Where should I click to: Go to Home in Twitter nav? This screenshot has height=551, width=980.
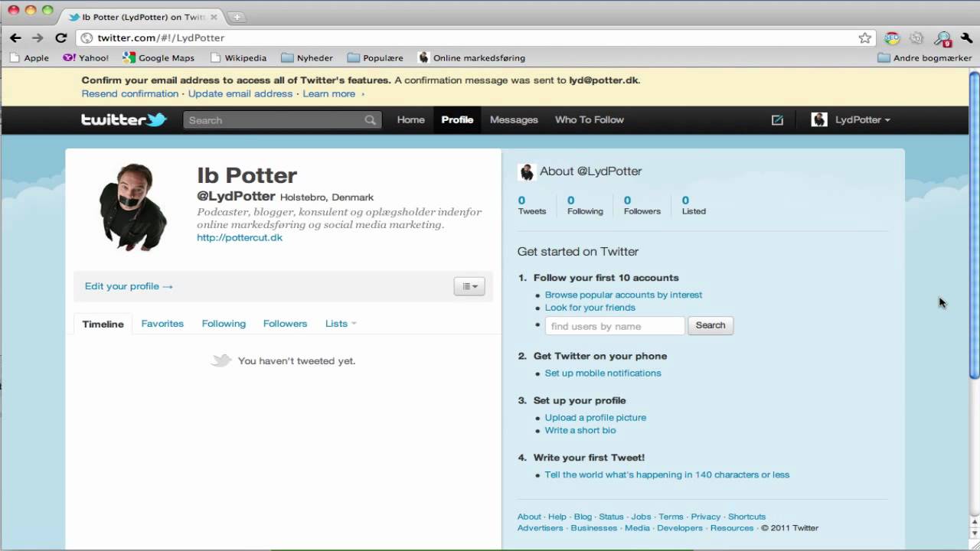(x=410, y=119)
